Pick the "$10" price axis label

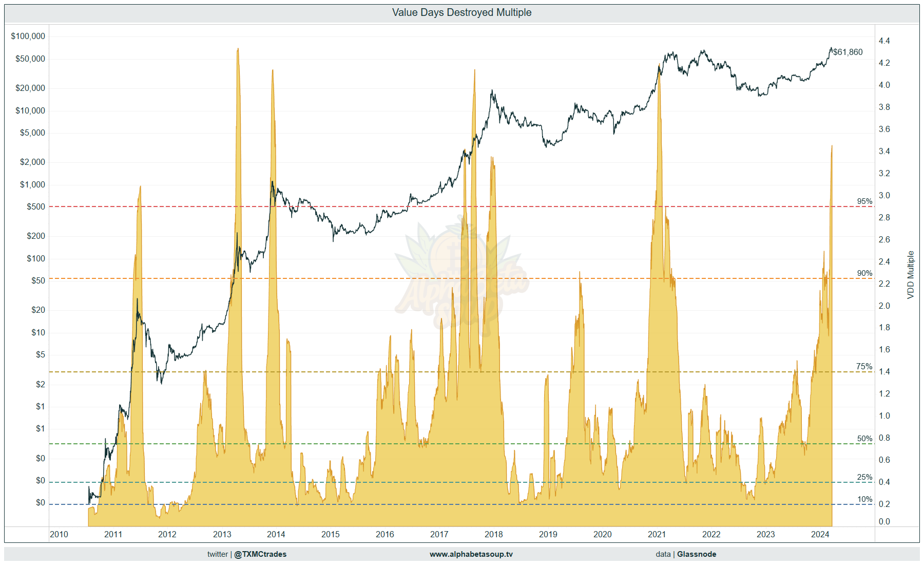tap(38, 332)
